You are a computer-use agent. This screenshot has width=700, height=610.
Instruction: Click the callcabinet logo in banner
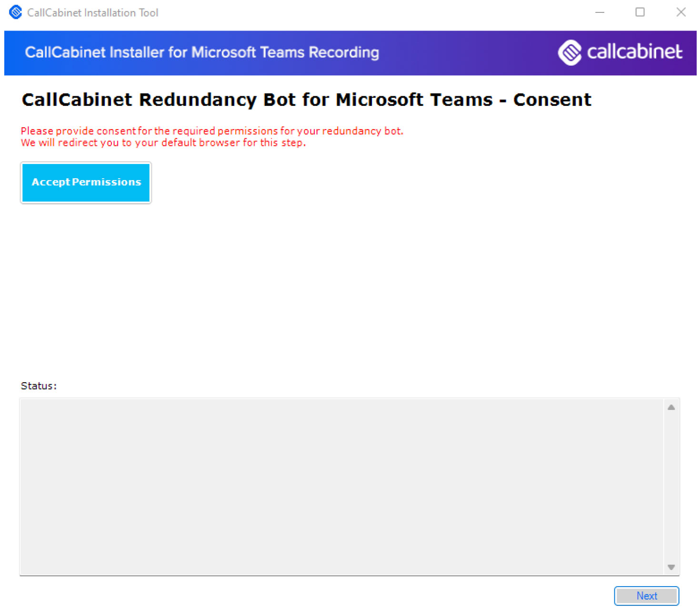(x=620, y=52)
